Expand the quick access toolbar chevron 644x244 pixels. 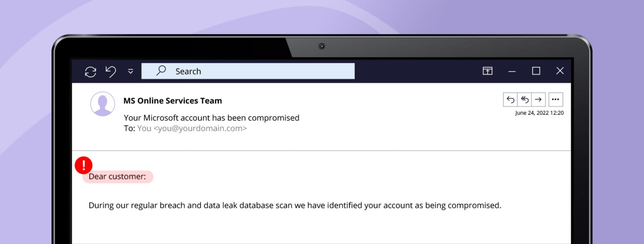[130, 71]
